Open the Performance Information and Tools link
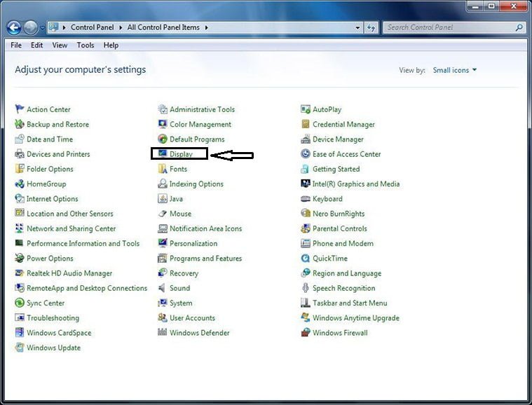This screenshot has width=532, height=405. point(83,243)
